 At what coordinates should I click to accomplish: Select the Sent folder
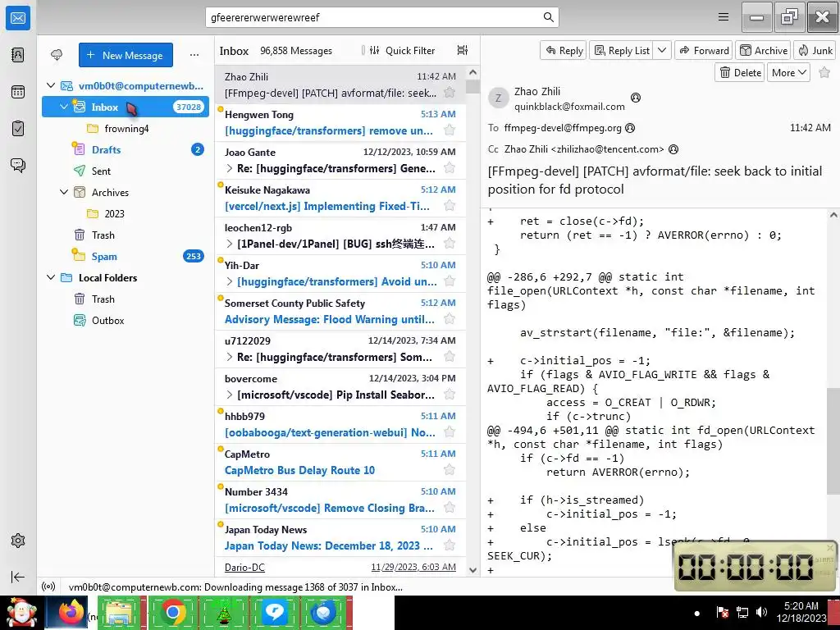[126, 171]
